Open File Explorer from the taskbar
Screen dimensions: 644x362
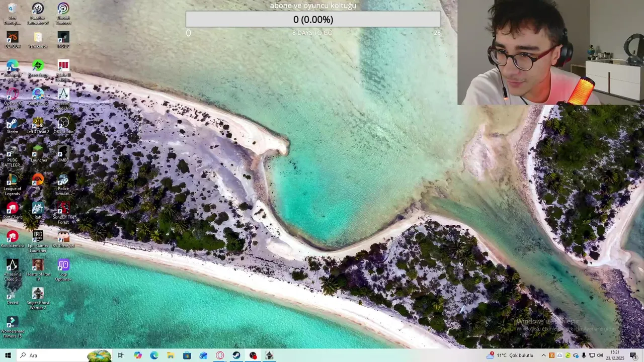point(171,355)
